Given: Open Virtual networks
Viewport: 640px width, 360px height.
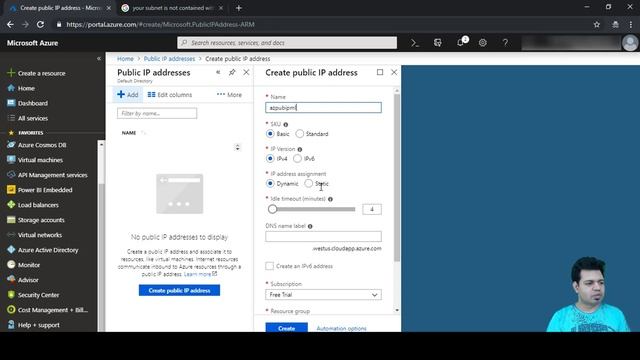Looking at the screenshot, I should point(34,235).
